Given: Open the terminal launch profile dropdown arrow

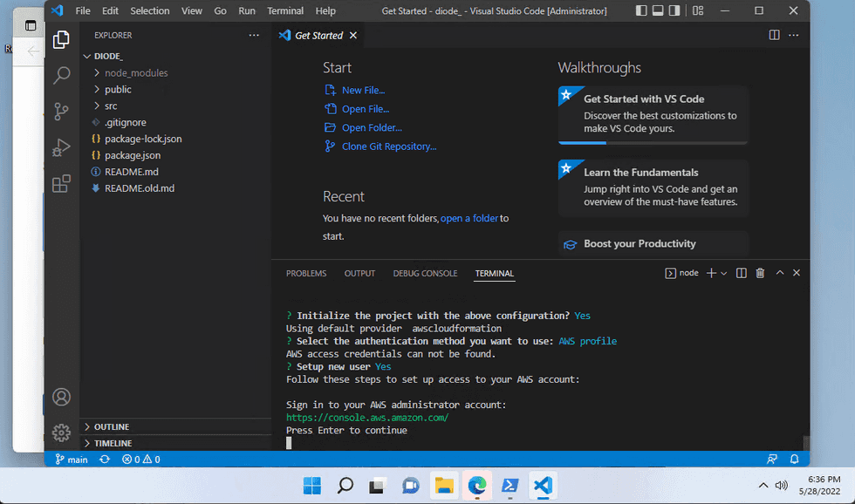Looking at the screenshot, I should click(723, 274).
